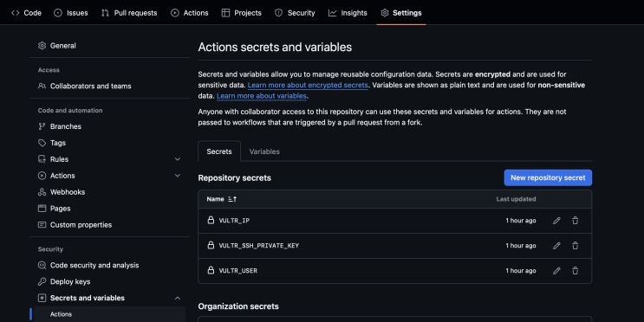Click the graph icon in Insights tab
The image size is (644, 322).
click(x=332, y=13)
